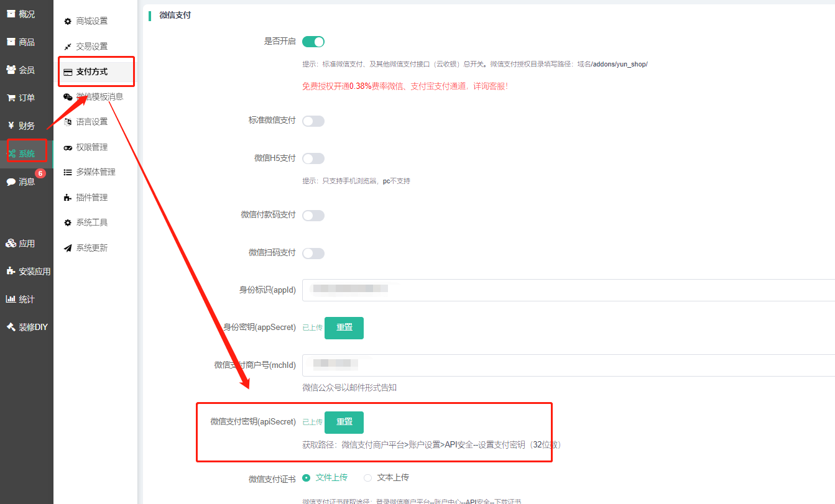
Task: Click the 权限管理 icon
Action: (68, 147)
